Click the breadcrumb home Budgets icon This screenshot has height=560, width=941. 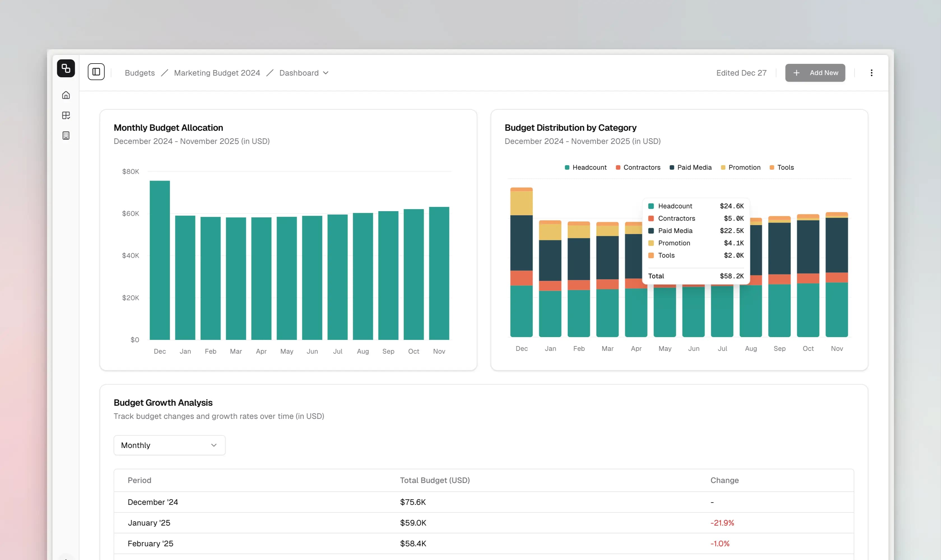coord(140,73)
